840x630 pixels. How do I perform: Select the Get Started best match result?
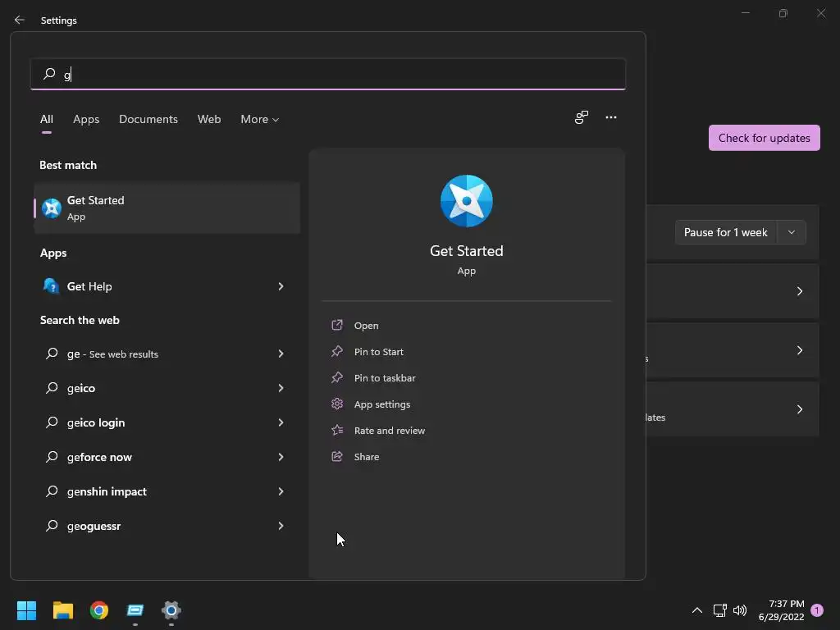(x=167, y=208)
